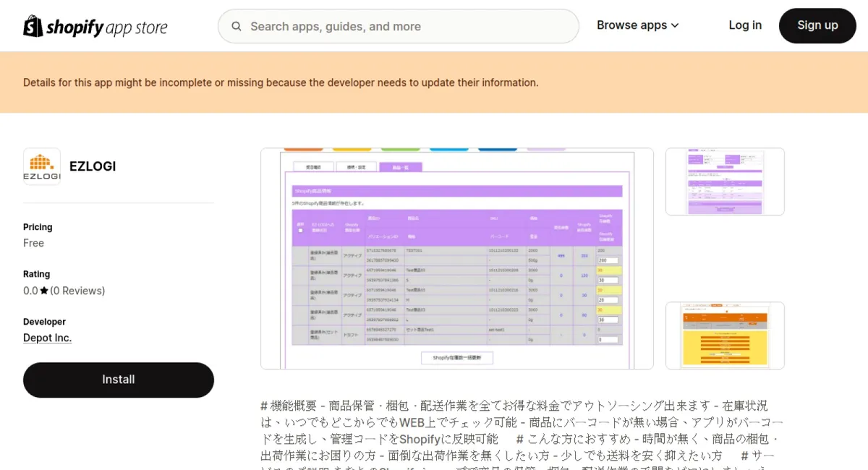Click the purple highlighted tab in the screenshot
Viewport: 868px width, 470px height.
pos(400,167)
